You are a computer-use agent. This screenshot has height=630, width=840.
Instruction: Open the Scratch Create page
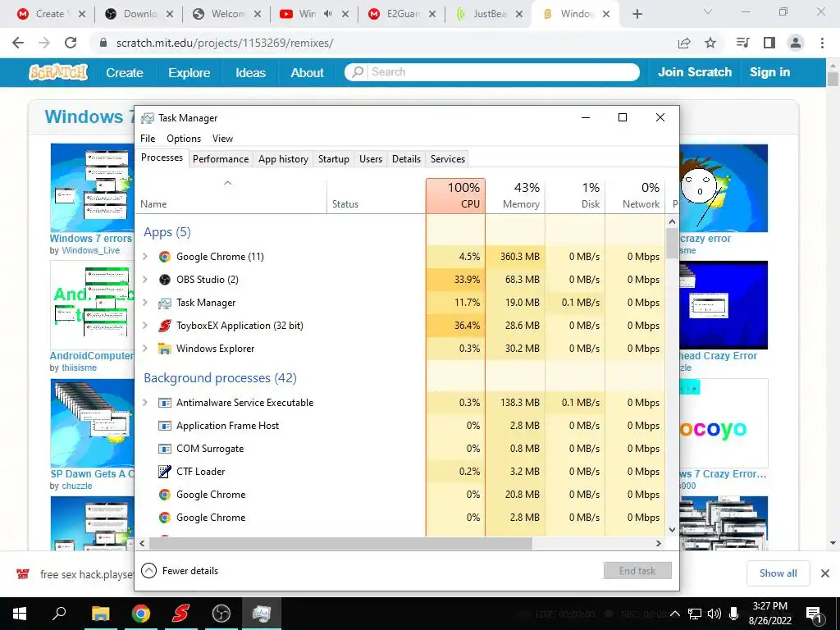coord(125,73)
